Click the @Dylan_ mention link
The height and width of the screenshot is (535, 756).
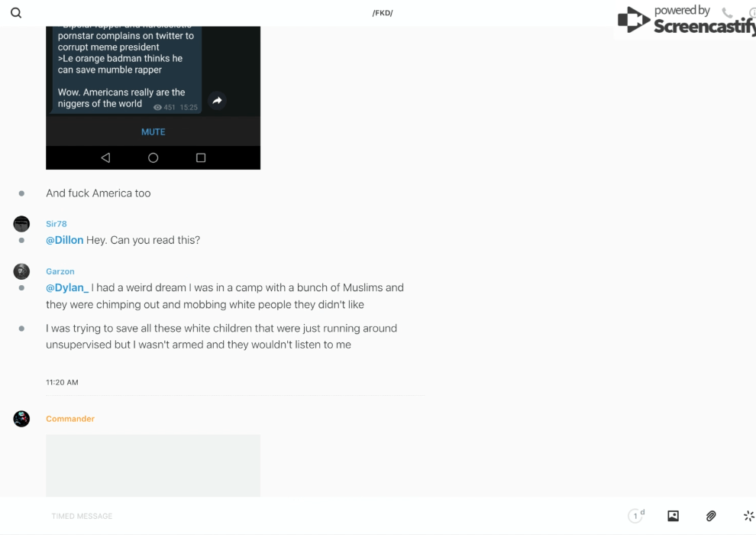pos(67,287)
